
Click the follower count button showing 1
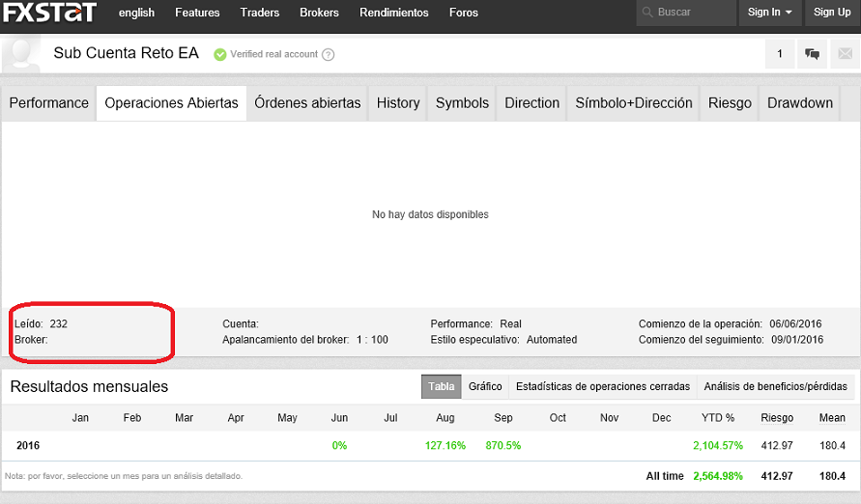[x=780, y=54]
